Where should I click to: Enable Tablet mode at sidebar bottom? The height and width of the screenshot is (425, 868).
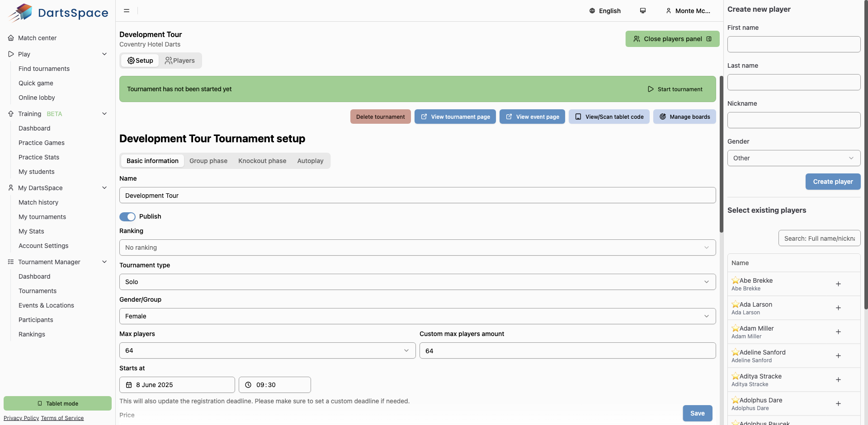pos(57,403)
